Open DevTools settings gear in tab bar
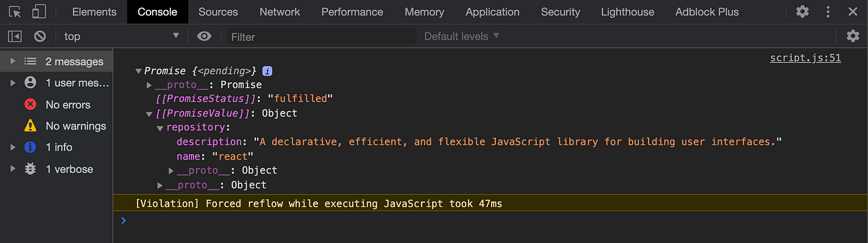The image size is (868, 243). 802,12
